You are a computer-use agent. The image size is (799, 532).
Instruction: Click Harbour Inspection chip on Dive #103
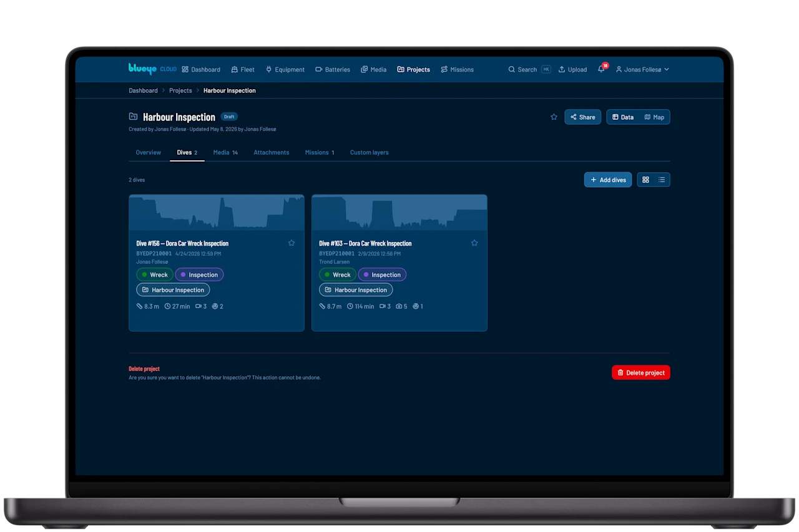pos(356,290)
